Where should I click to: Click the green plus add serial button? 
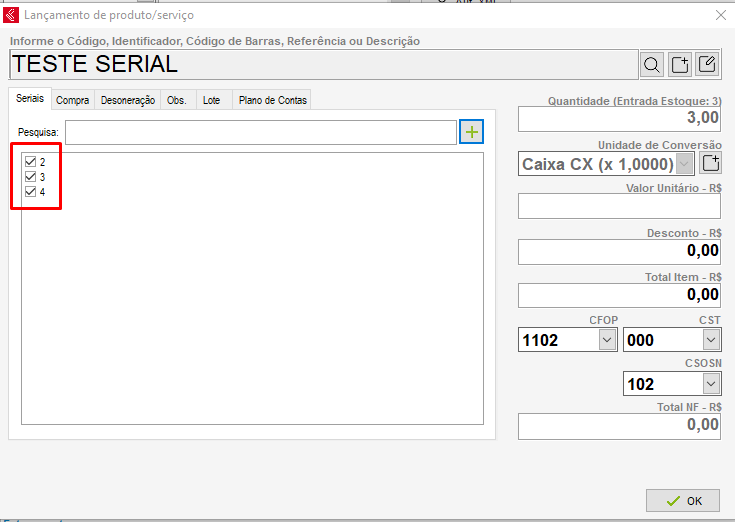tap(471, 132)
